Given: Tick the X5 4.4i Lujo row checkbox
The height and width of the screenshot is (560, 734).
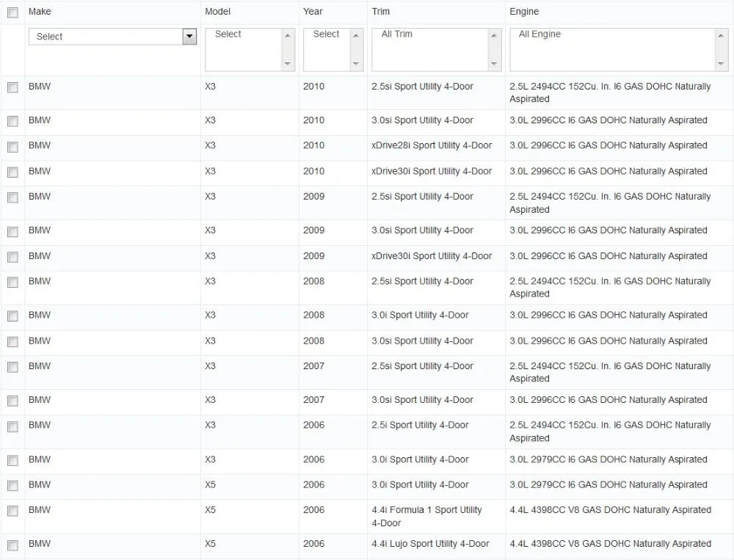Looking at the screenshot, I should pyautogui.click(x=12, y=545).
